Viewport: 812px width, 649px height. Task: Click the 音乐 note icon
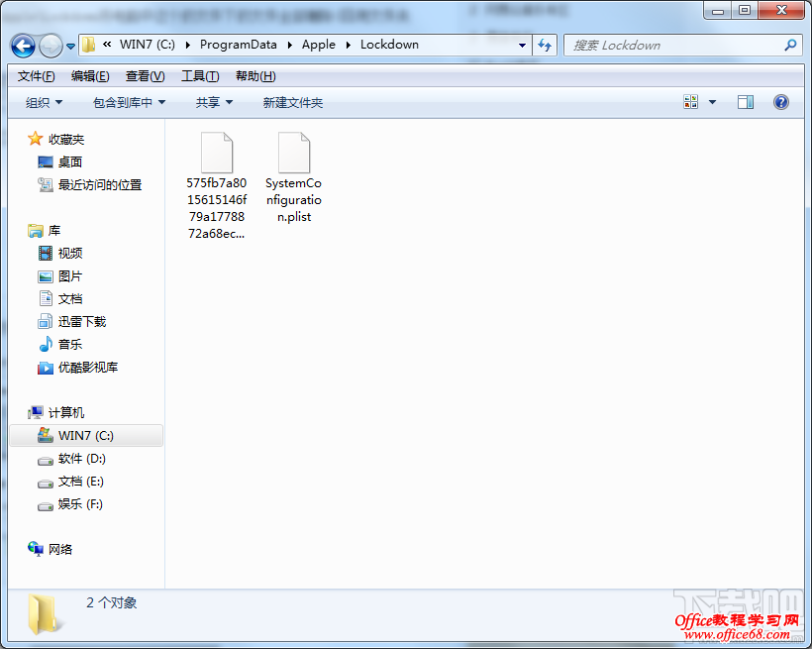tap(46, 344)
